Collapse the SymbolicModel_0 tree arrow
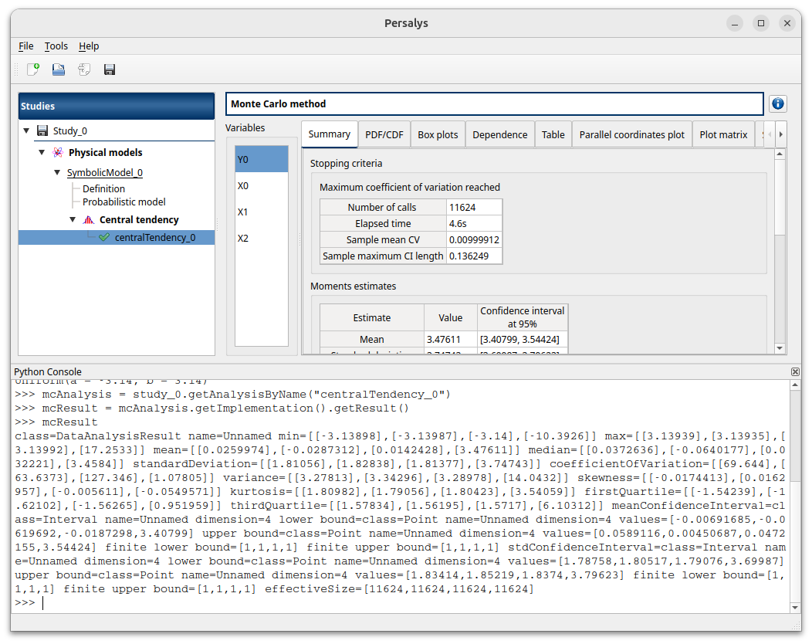 coord(57,173)
